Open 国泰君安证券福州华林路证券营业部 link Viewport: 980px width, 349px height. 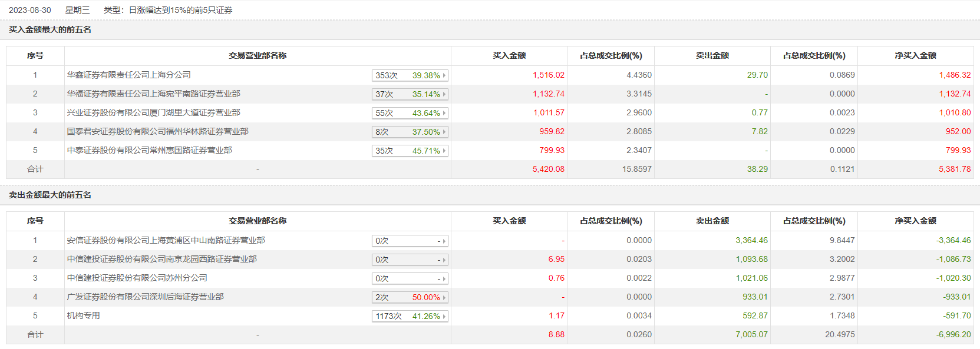[157, 131]
